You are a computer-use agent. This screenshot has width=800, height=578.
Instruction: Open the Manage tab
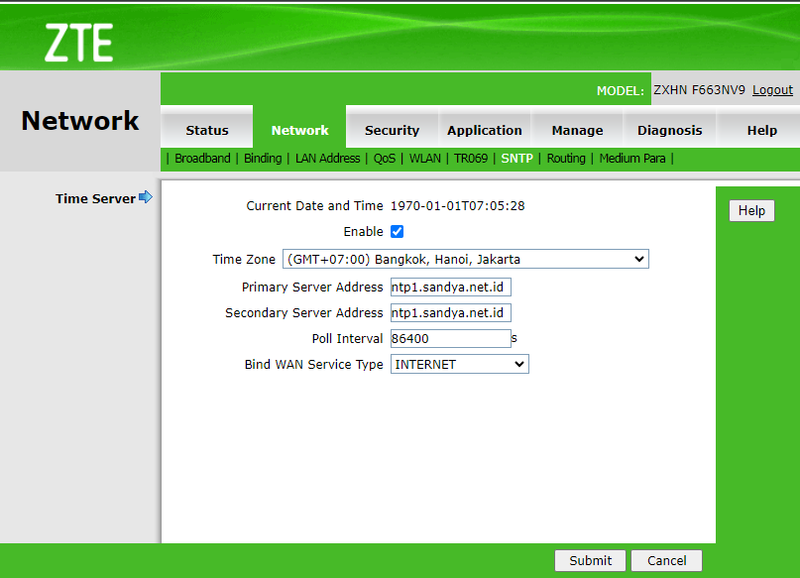pyautogui.click(x=577, y=130)
